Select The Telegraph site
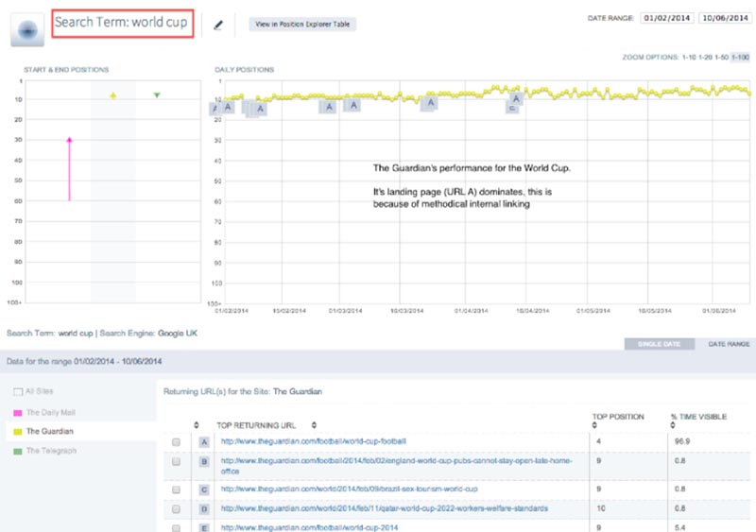 [x=51, y=451]
